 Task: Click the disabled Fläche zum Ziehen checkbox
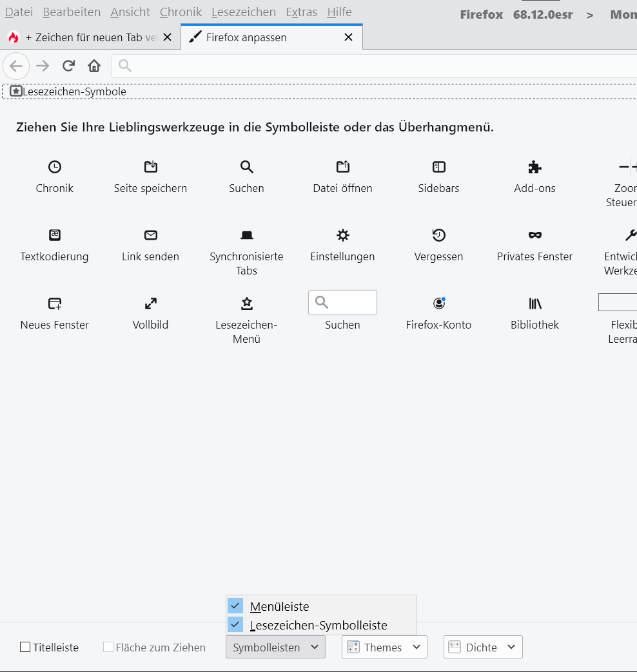click(108, 647)
